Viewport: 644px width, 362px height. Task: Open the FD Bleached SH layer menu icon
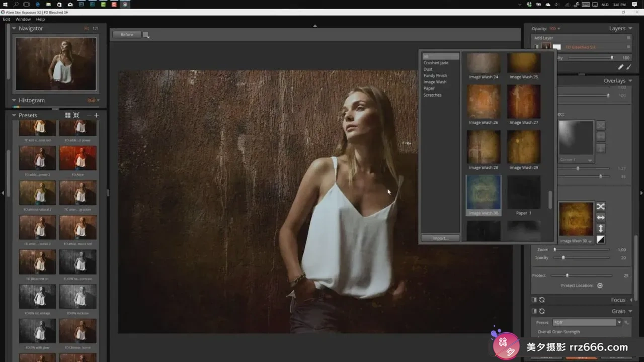[x=628, y=47]
